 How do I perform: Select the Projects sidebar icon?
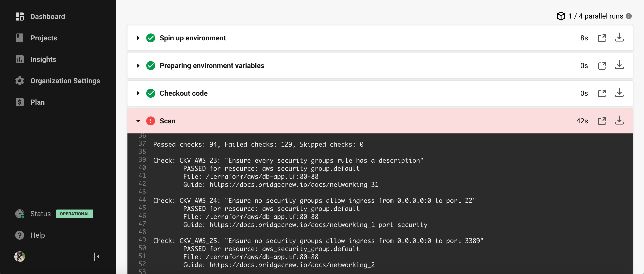pos(19,38)
